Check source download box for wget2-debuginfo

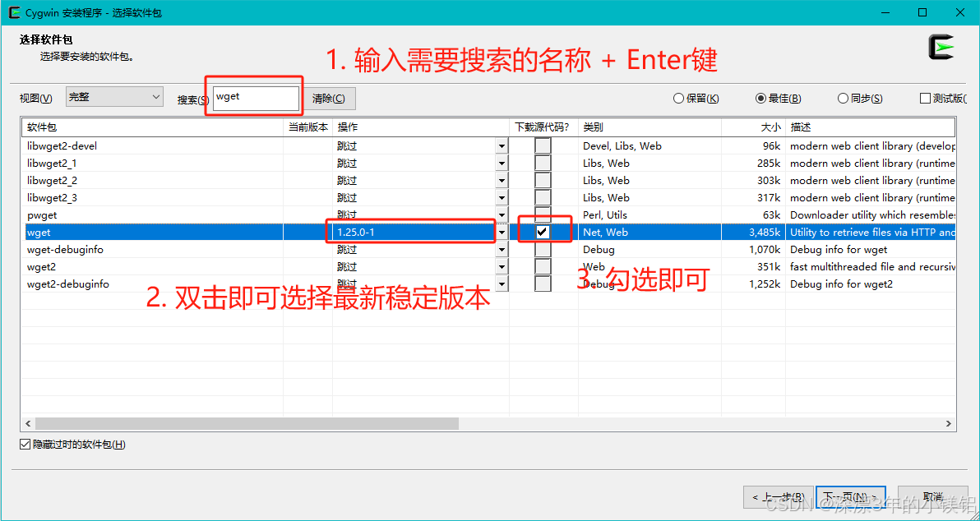point(543,284)
